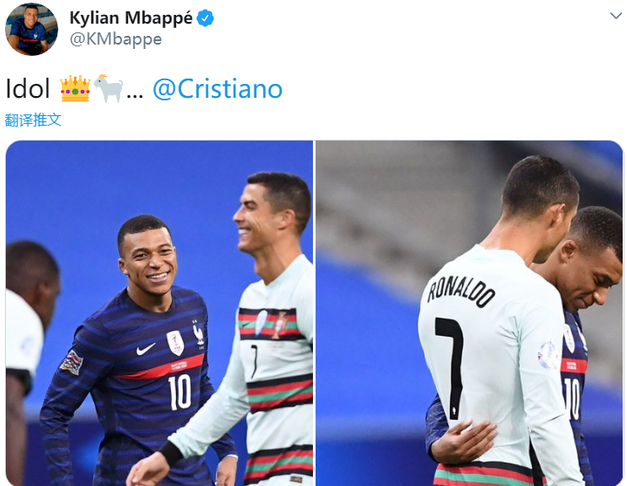Click the sleeve patch on blue jersey
Image resolution: width=627 pixels, height=486 pixels.
click(72, 363)
